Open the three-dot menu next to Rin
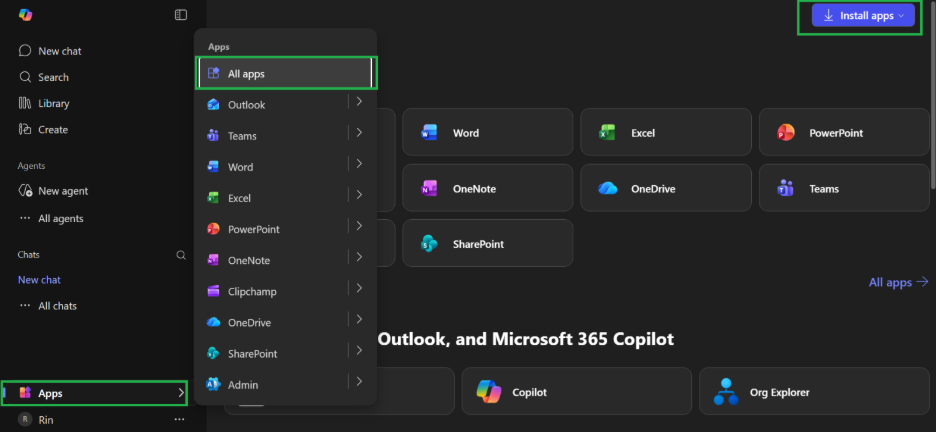Viewport: 936px width, 432px height. tap(180, 419)
